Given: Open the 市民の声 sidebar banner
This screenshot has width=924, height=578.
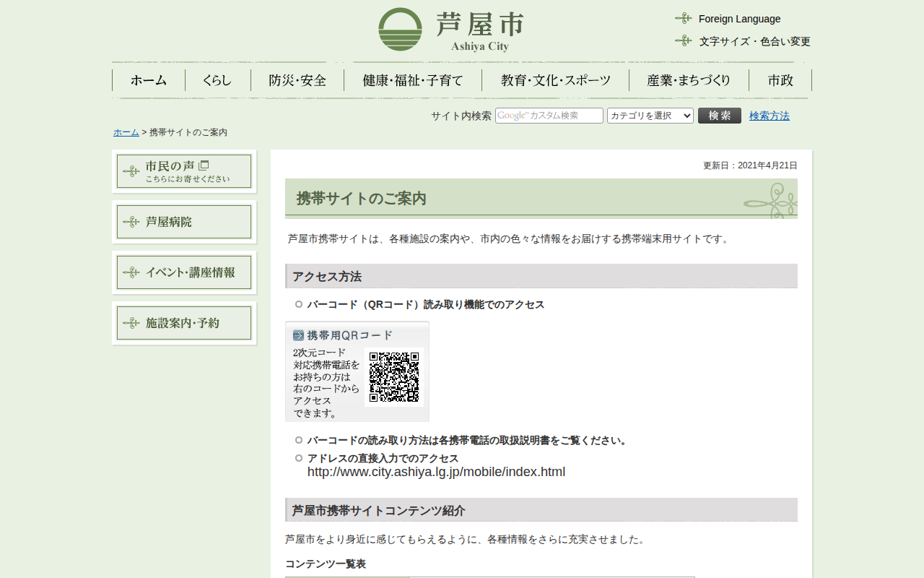Looking at the screenshot, I should pyautogui.click(x=184, y=171).
